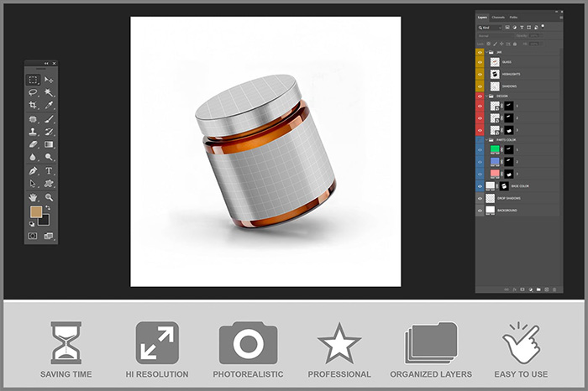This screenshot has height=391, width=588.
Task: Filter layers by shape layers
Action: coord(528,28)
